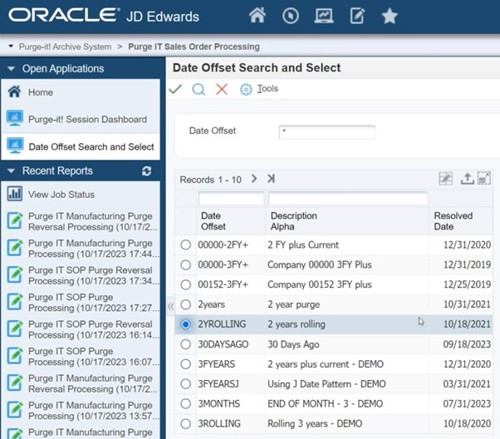Select the 3FYEARSJ radio button

(x=186, y=384)
